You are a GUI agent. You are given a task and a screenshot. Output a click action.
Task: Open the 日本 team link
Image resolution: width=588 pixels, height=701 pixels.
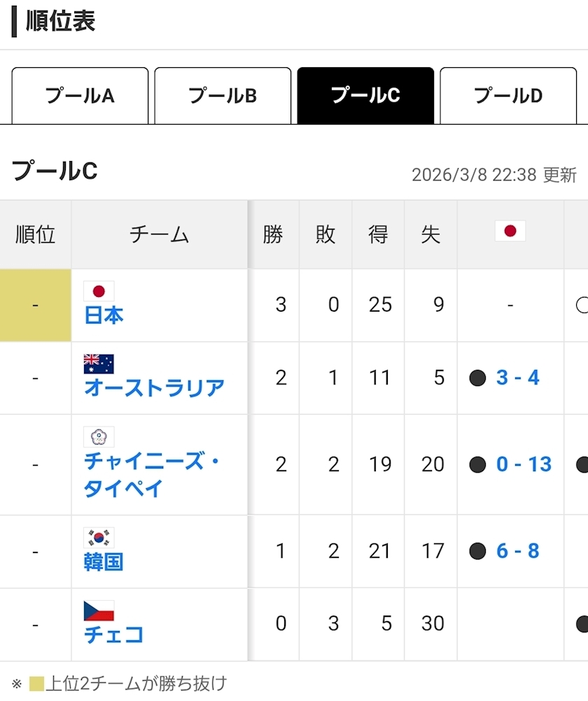pos(104,316)
